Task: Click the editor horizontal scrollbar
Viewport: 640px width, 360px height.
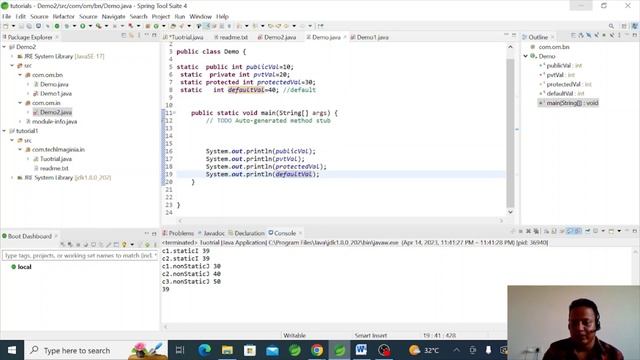Action: (x=341, y=220)
